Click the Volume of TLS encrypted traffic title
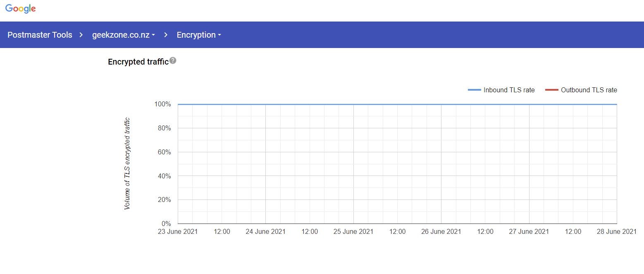 click(x=127, y=163)
